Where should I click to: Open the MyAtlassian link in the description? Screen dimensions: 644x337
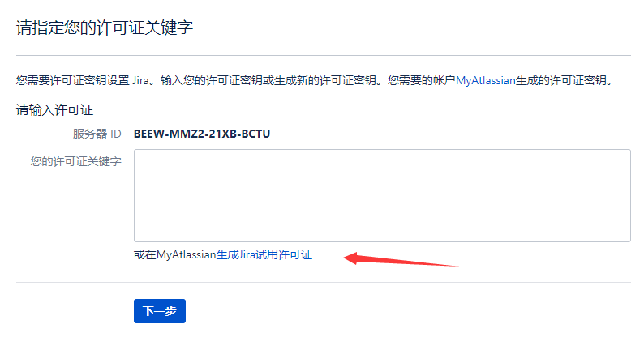(x=486, y=80)
